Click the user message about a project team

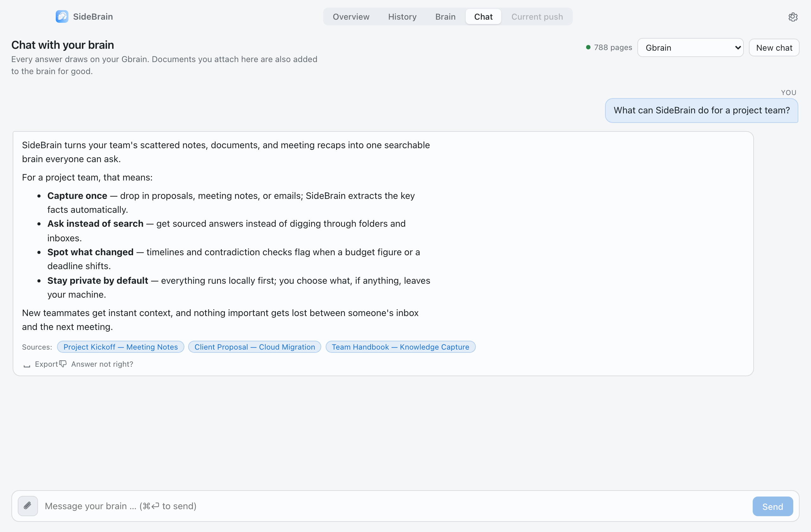point(701,110)
